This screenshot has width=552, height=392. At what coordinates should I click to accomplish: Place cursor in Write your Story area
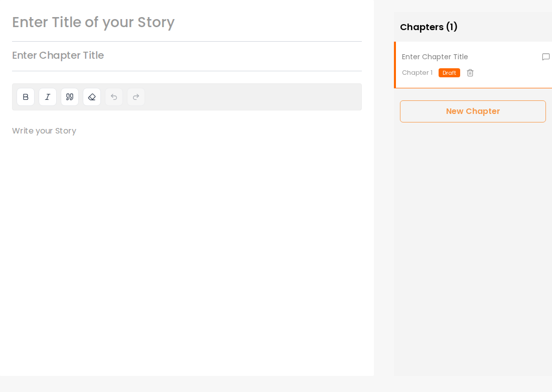[x=187, y=131]
